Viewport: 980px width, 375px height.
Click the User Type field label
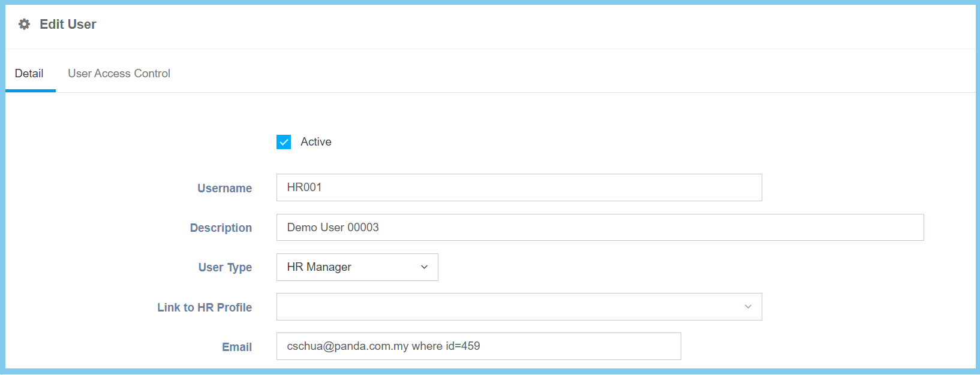tap(225, 267)
